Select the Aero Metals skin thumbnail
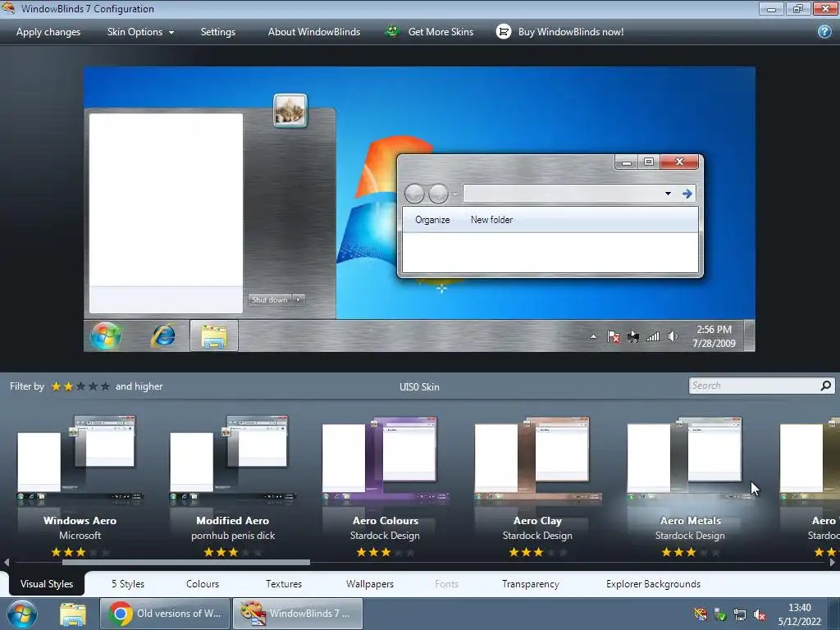The image size is (840, 630). point(690,459)
